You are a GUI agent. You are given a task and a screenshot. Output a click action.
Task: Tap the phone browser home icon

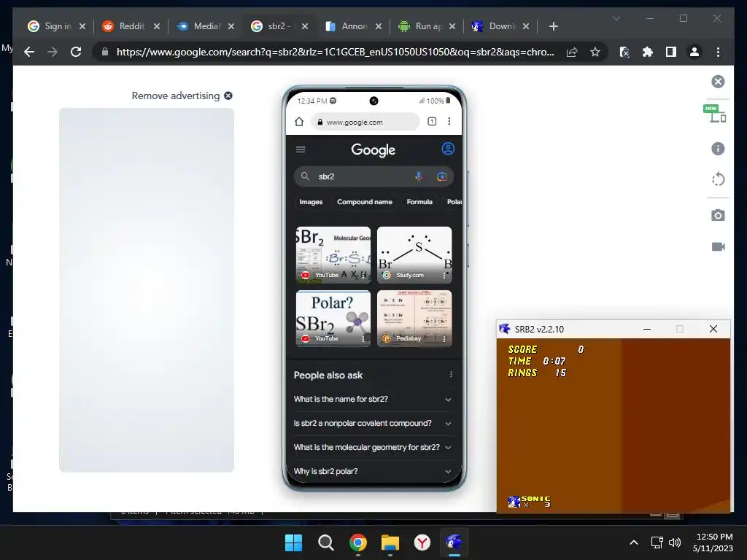tap(298, 122)
